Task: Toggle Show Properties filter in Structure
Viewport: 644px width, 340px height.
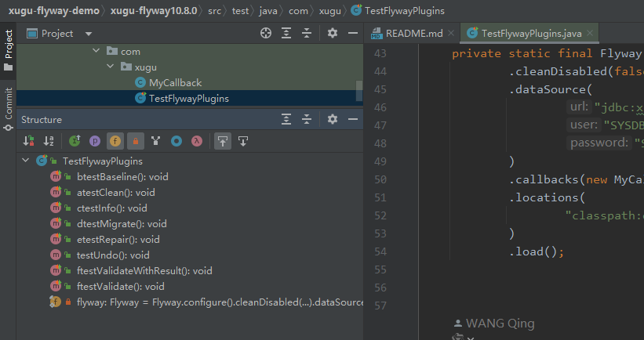Action: (94, 141)
